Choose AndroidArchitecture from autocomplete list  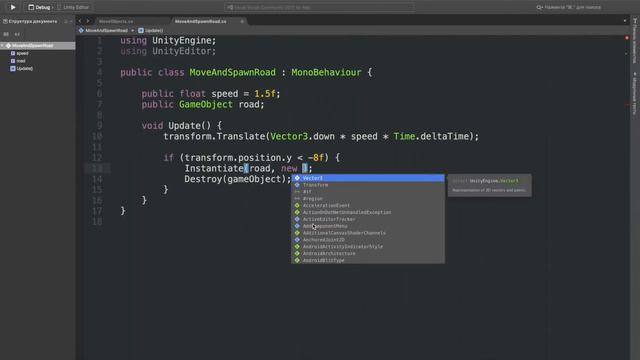pos(368,253)
